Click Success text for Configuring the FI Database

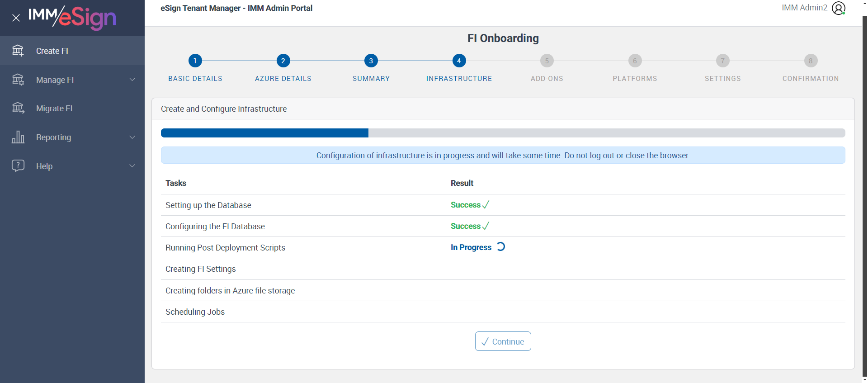(466, 226)
